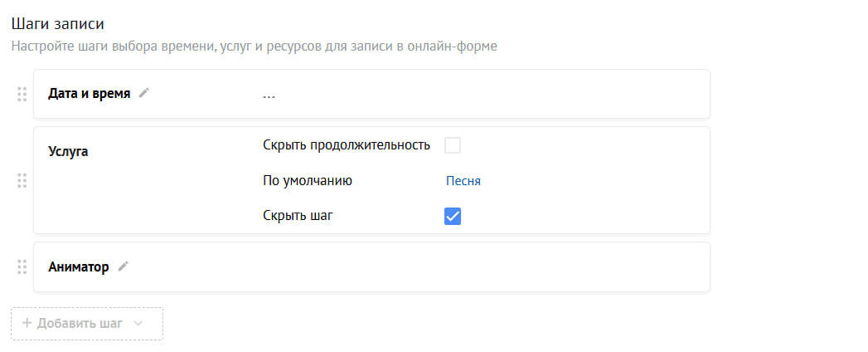Grab the drag handle of Аниматор step

click(22, 266)
